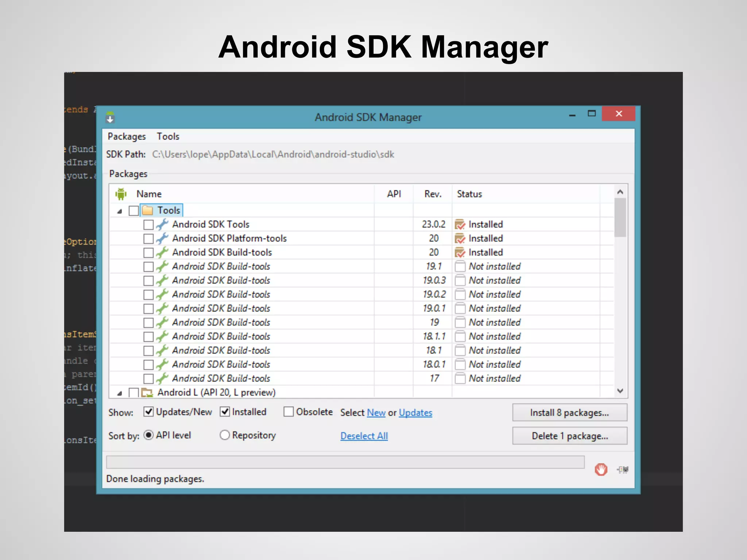This screenshot has width=747, height=560.
Task: Check Build-tools revision 18.1.1 checkbox
Action: [148, 337]
